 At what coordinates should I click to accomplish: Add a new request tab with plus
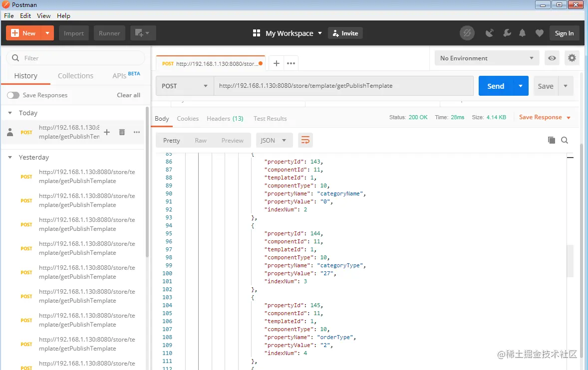277,63
